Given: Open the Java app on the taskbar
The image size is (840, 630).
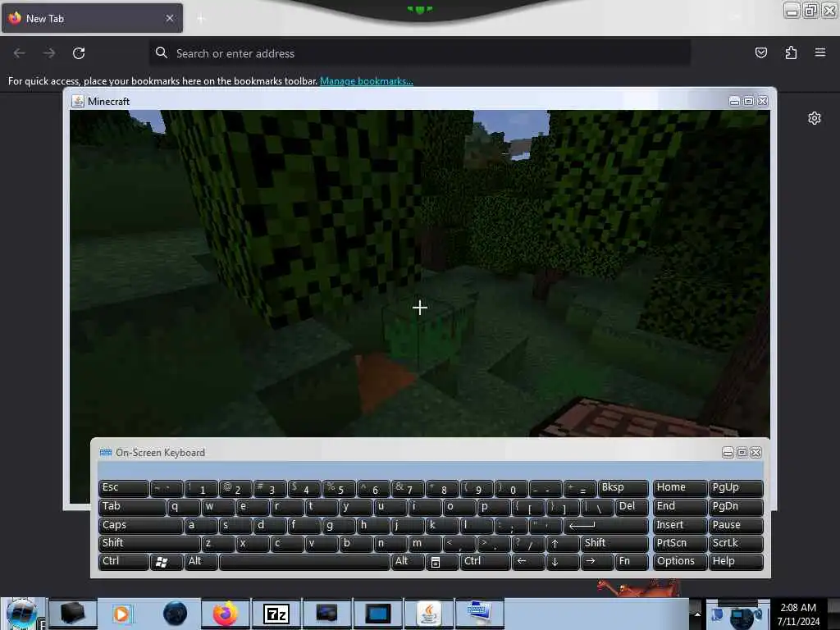Looking at the screenshot, I should tap(428, 614).
